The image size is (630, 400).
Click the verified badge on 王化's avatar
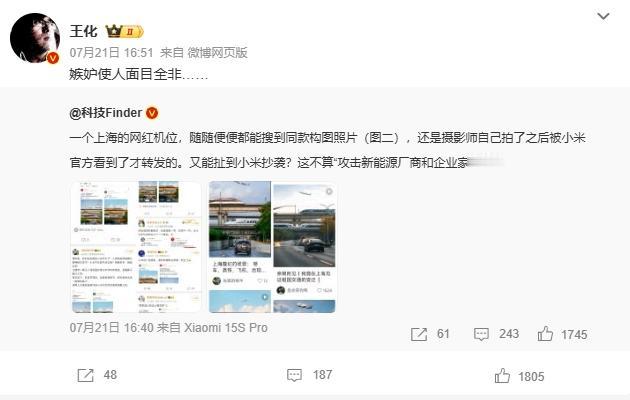point(53,58)
